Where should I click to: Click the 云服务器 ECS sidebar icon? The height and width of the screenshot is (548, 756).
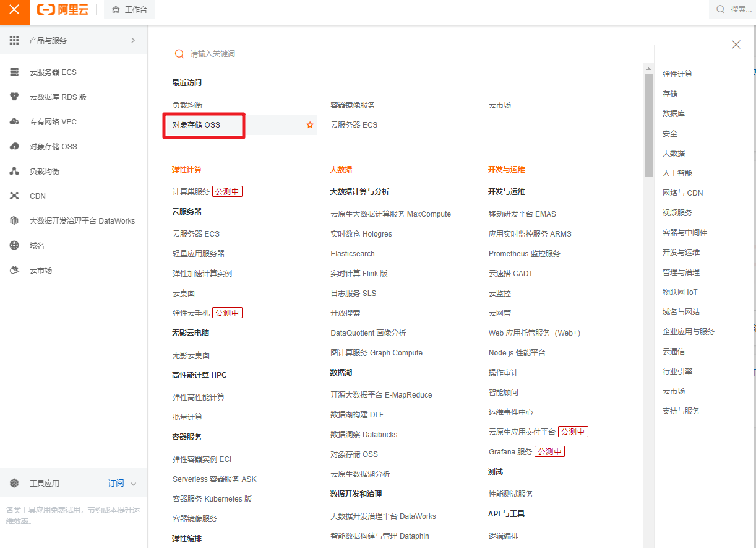pos(14,72)
